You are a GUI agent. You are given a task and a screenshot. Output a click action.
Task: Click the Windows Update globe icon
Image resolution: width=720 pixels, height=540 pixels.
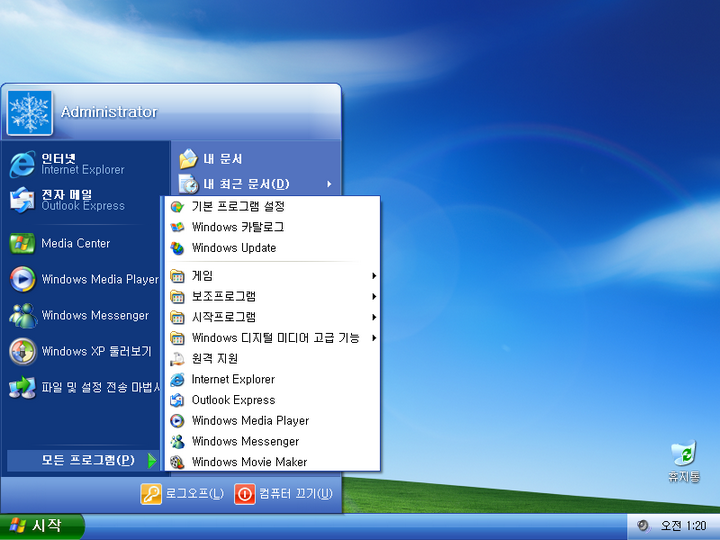click(x=177, y=248)
